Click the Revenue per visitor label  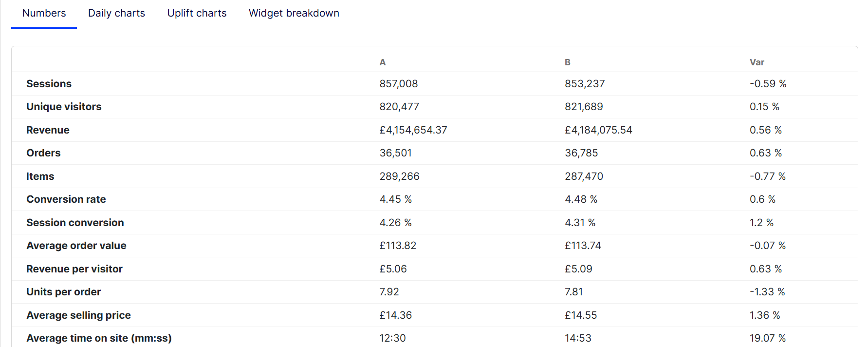pos(74,269)
